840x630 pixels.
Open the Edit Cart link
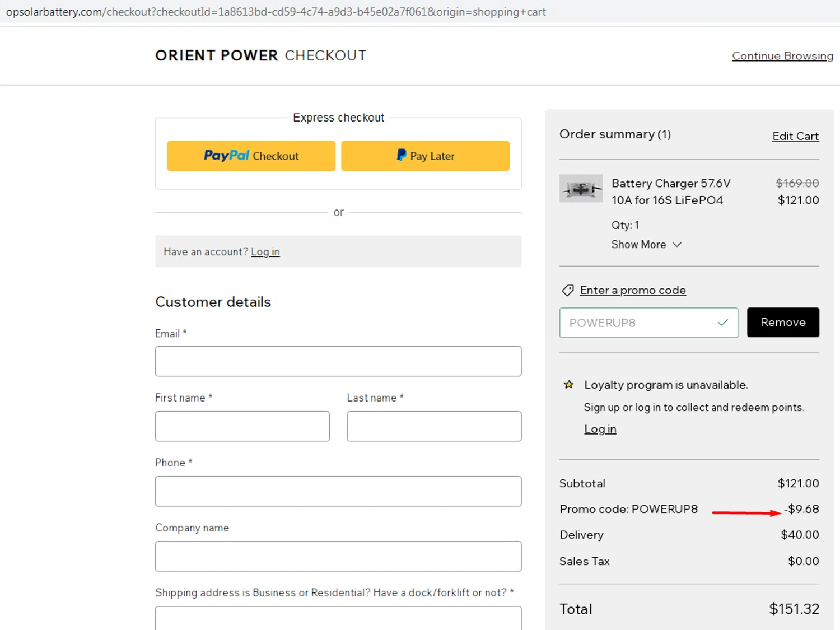pos(795,136)
